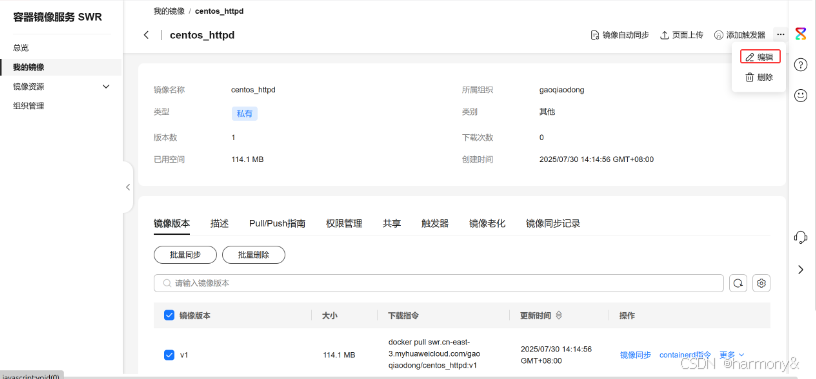
Task: Open the colorful assistant icon in right sidebar
Action: (x=800, y=34)
